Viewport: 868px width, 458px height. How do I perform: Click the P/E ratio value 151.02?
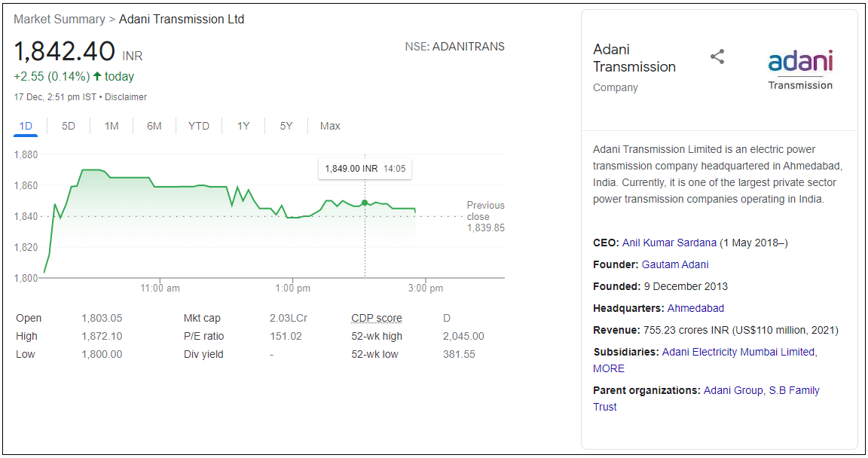(286, 336)
